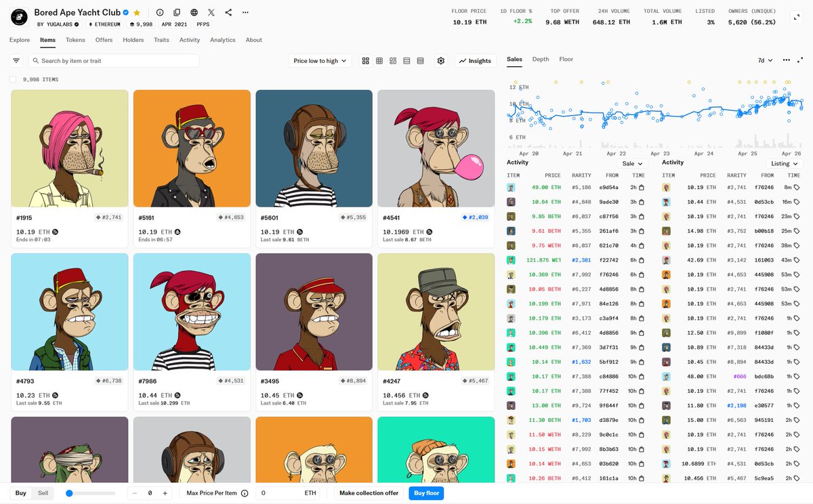Screen dimensions: 813x504
Task: Open ape #5161 card image
Action: point(192,148)
